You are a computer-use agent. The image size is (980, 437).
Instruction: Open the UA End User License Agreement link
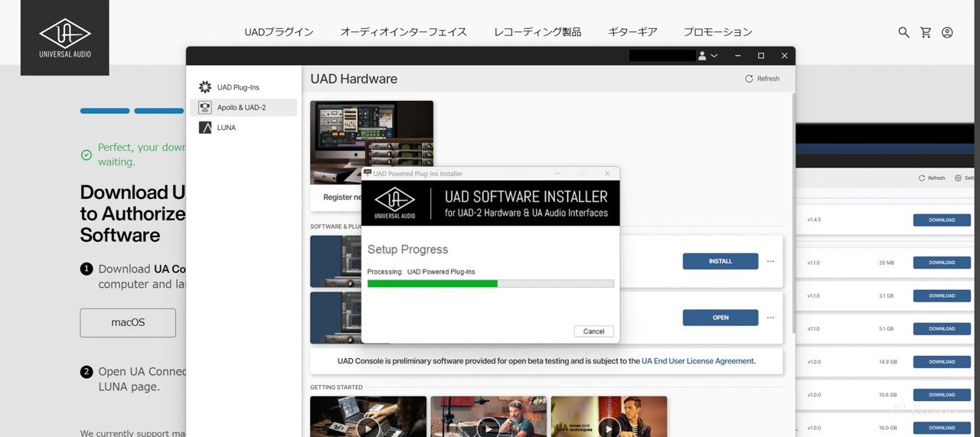click(x=697, y=361)
